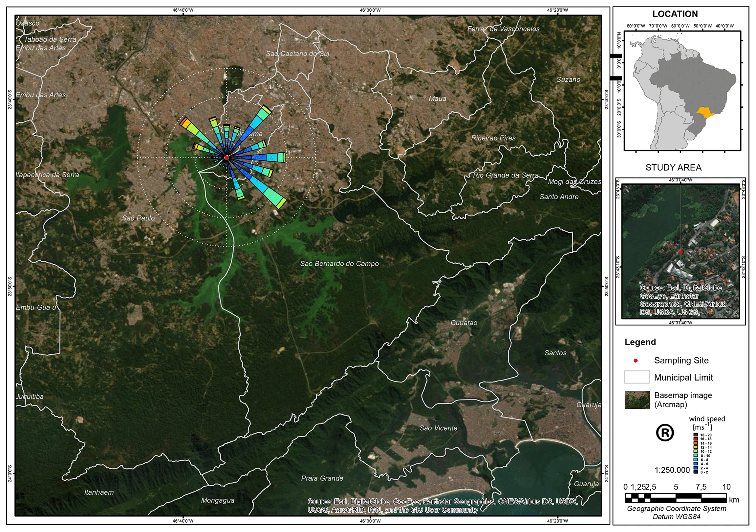Screen dimensions: 756x532
Task: Click the LOCATION heading
Action: [x=675, y=14]
